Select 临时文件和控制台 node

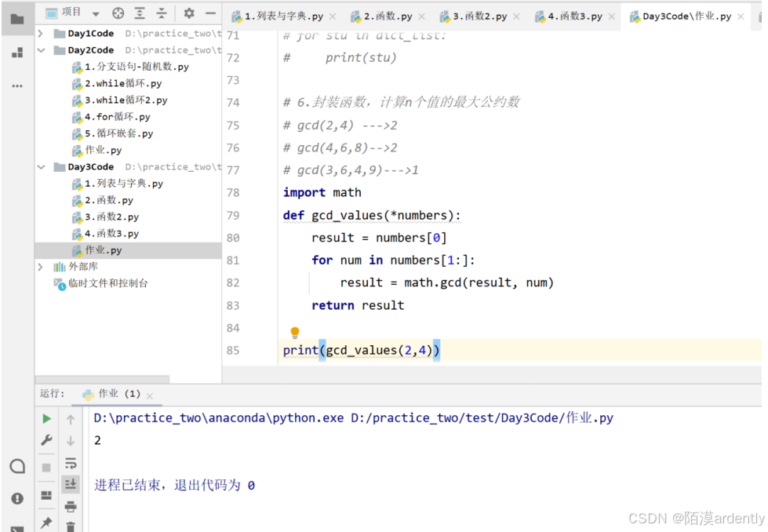click(101, 283)
